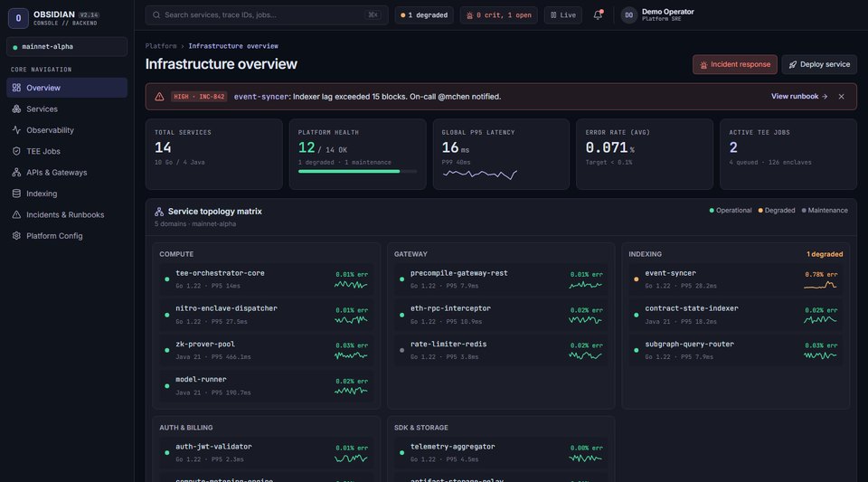The width and height of the screenshot is (868, 482).
Task: Click the platform health progress bar
Action: pyautogui.click(x=358, y=172)
